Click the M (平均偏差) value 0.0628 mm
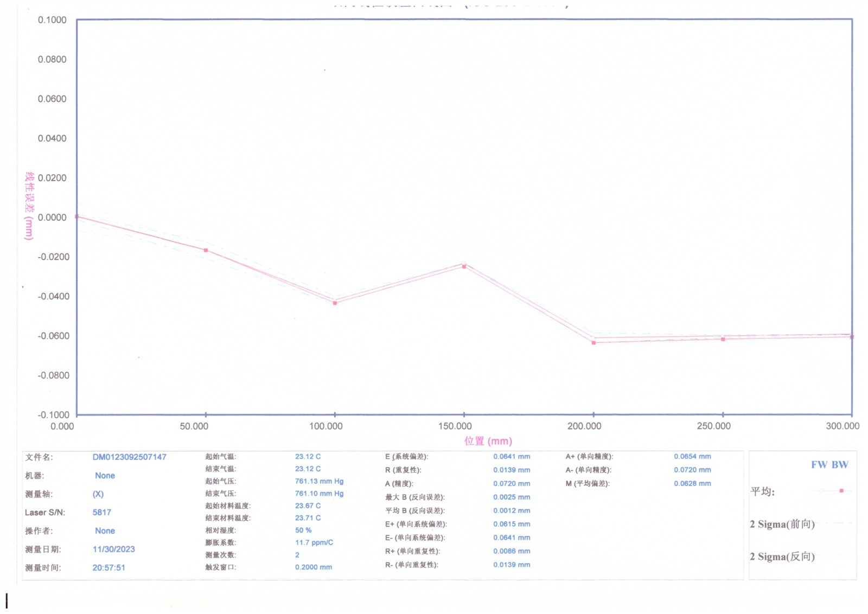 pos(692,483)
